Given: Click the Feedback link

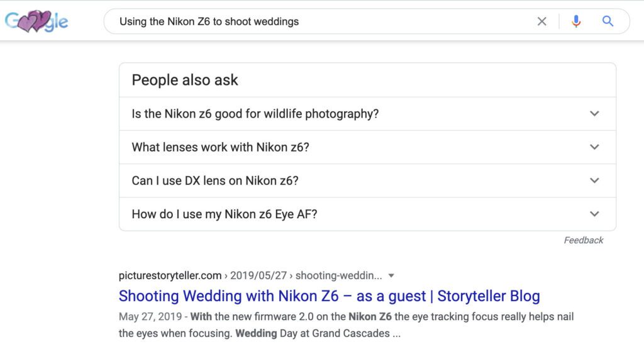Looking at the screenshot, I should [x=583, y=240].
